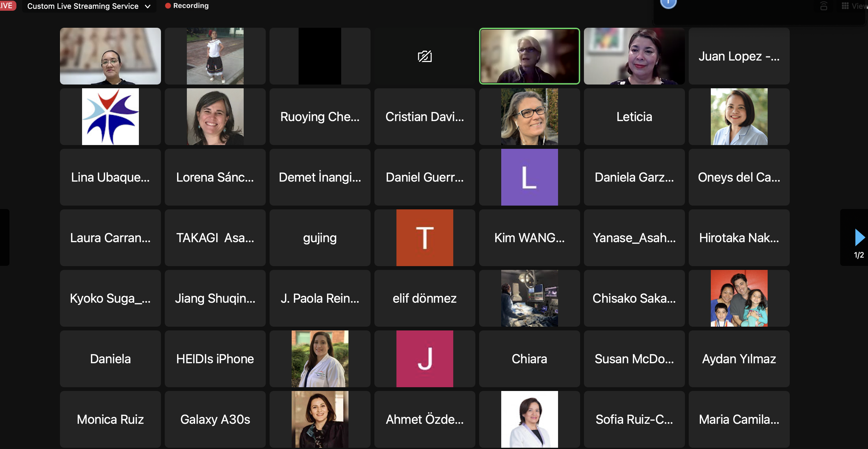Select the Juan Lopez participant tile
Image resolution: width=868 pixels, height=449 pixels.
739,56
